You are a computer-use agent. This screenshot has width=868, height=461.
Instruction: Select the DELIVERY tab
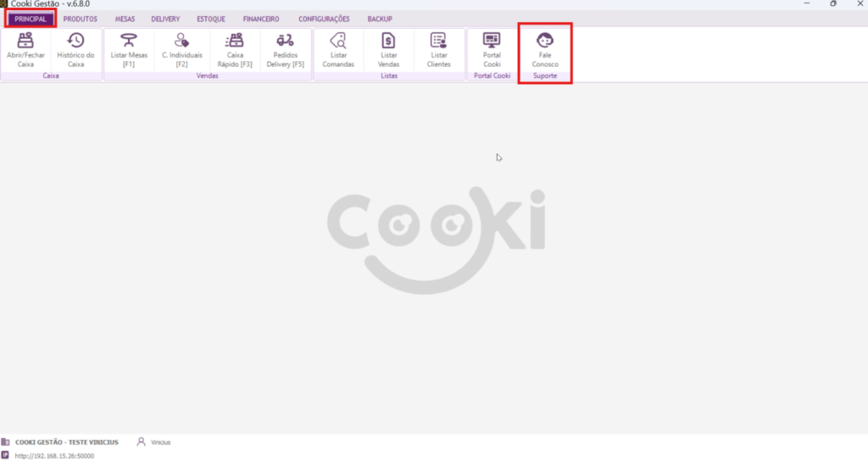coord(165,19)
